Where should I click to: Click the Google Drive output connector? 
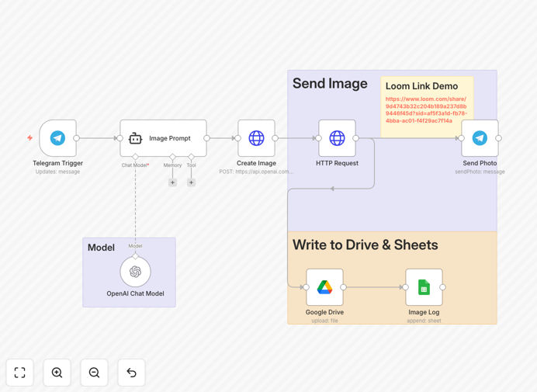pyautogui.click(x=343, y=287)
